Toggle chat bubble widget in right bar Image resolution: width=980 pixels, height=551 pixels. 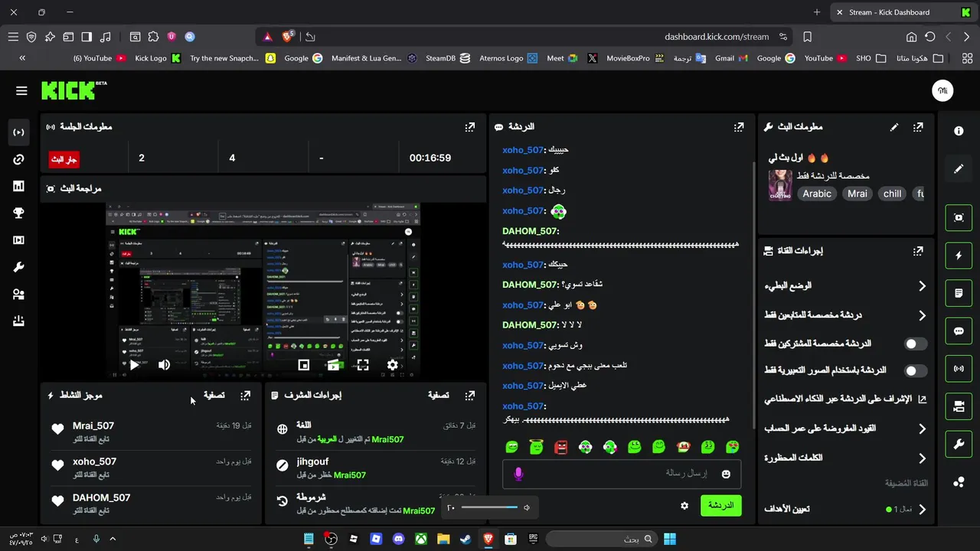[959, 331]
